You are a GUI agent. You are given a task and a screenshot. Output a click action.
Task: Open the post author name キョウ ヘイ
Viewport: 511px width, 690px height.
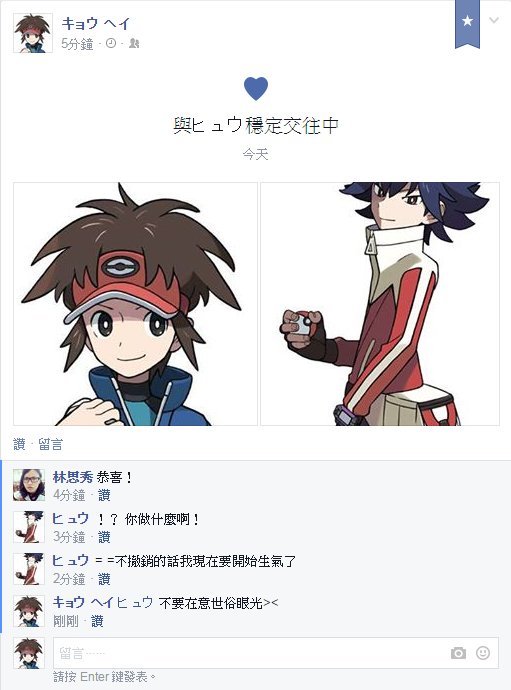click(x=96, y=23)
